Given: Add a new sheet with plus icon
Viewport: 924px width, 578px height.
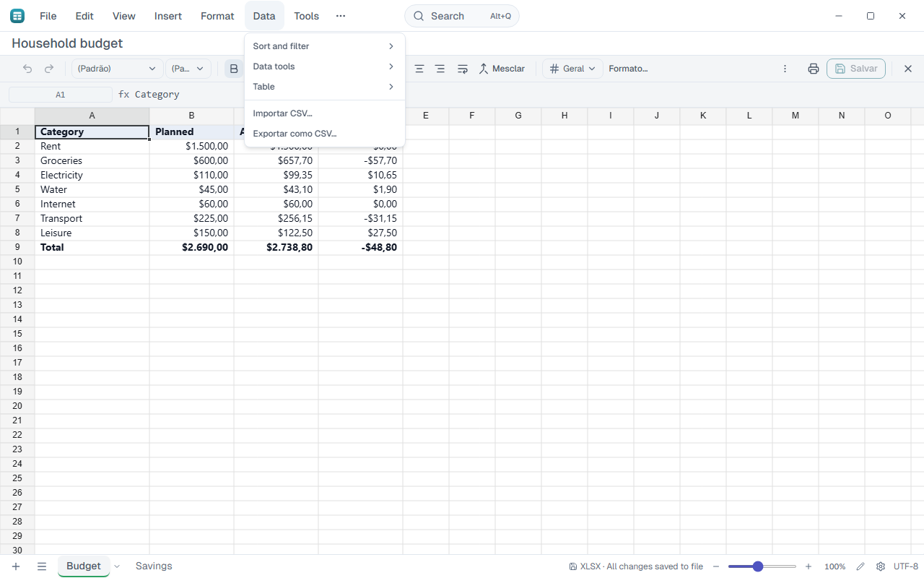Looking at the screenshot, I should click(16, 566).
